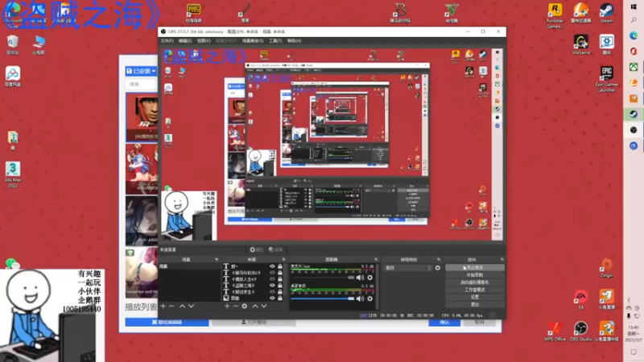Click the Windows Start button in taskbar

[x=634, y=6]
